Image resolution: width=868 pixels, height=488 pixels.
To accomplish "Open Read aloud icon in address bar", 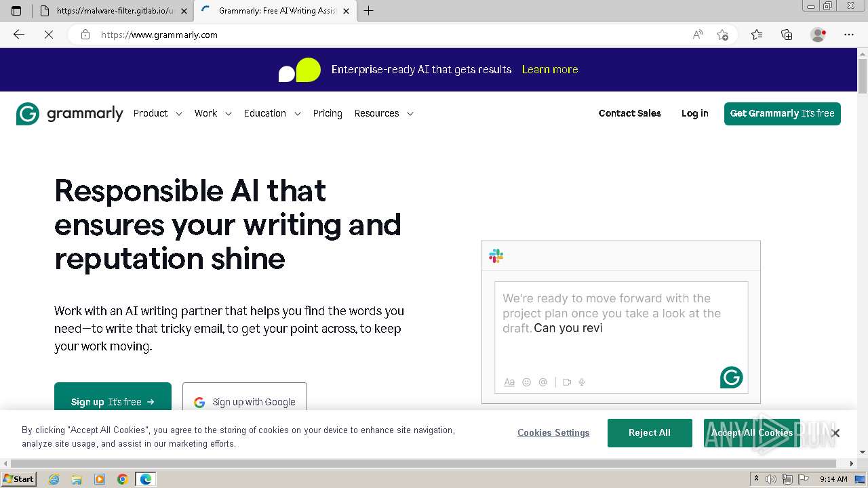I will pyautogui.click(x=698, y=35).
